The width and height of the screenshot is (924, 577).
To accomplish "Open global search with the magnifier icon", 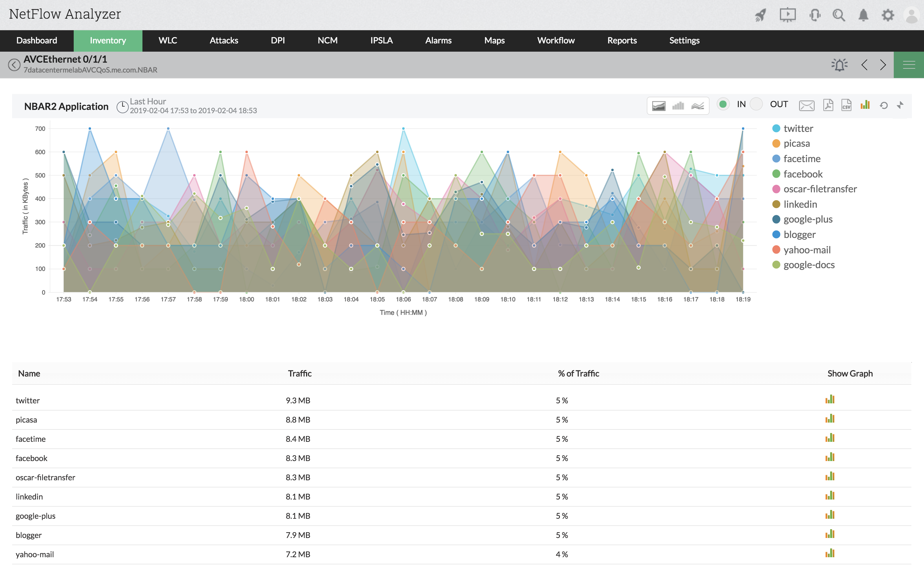I will (839, 15).
